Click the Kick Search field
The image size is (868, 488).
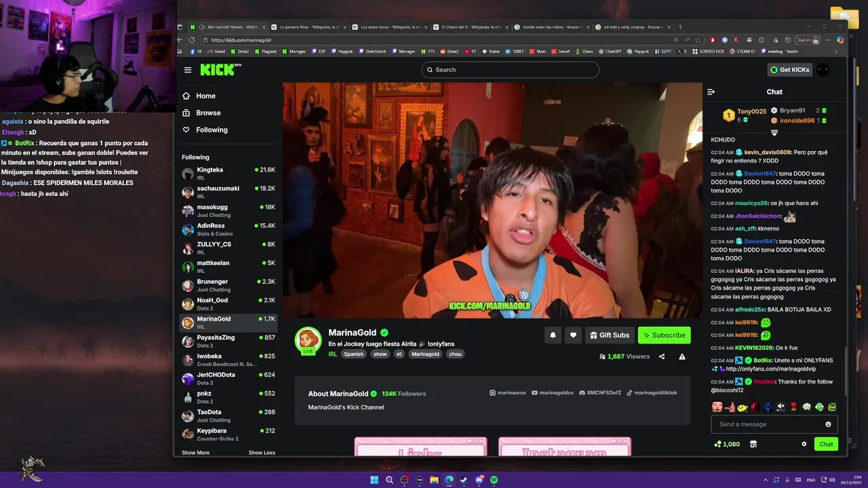510,70
